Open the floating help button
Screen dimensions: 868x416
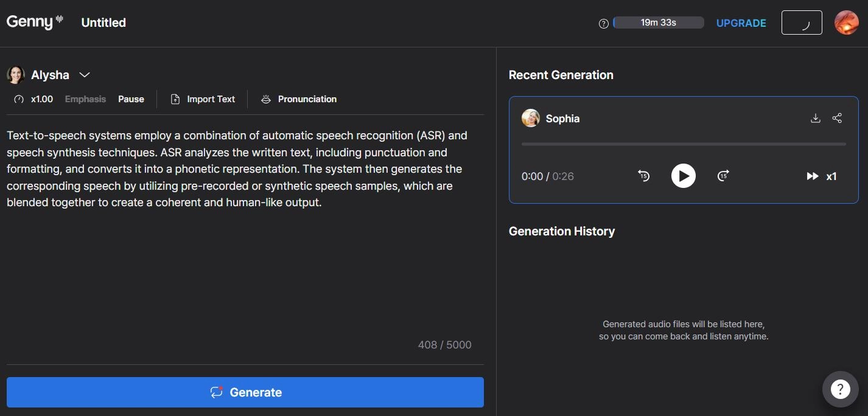840,389
